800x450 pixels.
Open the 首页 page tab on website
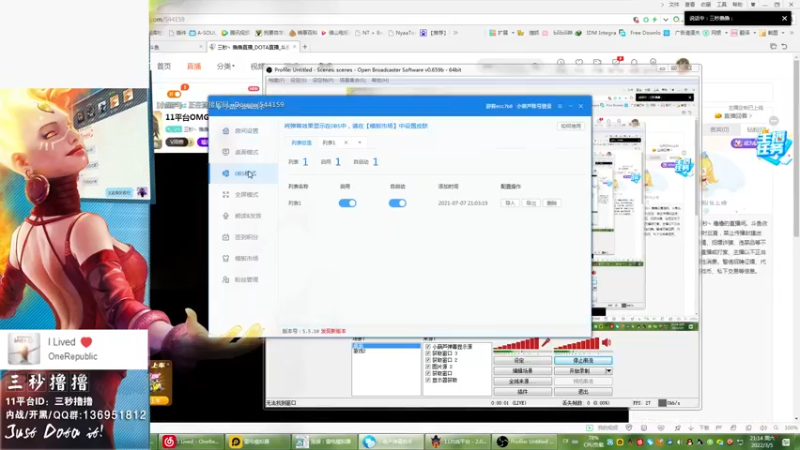tap(164, 66)
